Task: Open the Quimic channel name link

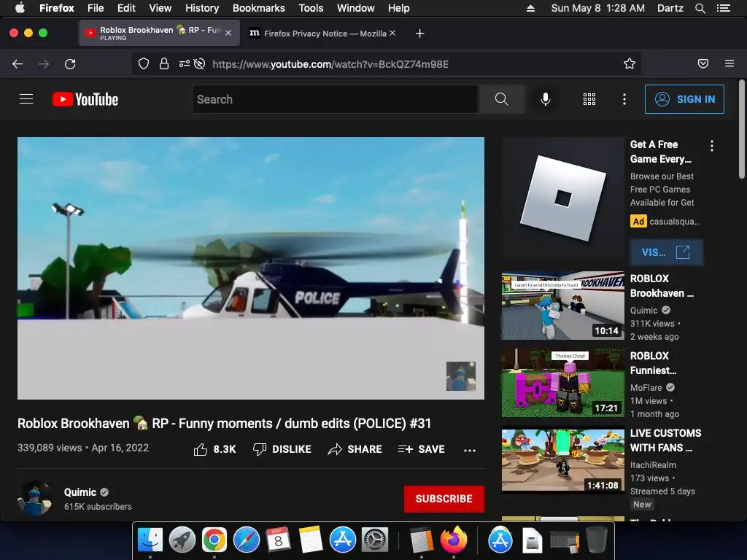Action: [80, 492]
